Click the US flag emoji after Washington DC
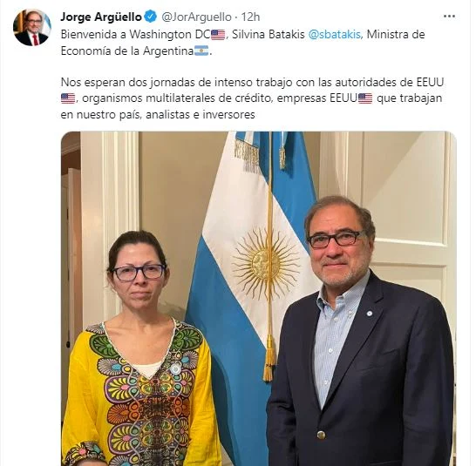The width and height of the screenshot is (476, 466). click(x=218, y=35)
